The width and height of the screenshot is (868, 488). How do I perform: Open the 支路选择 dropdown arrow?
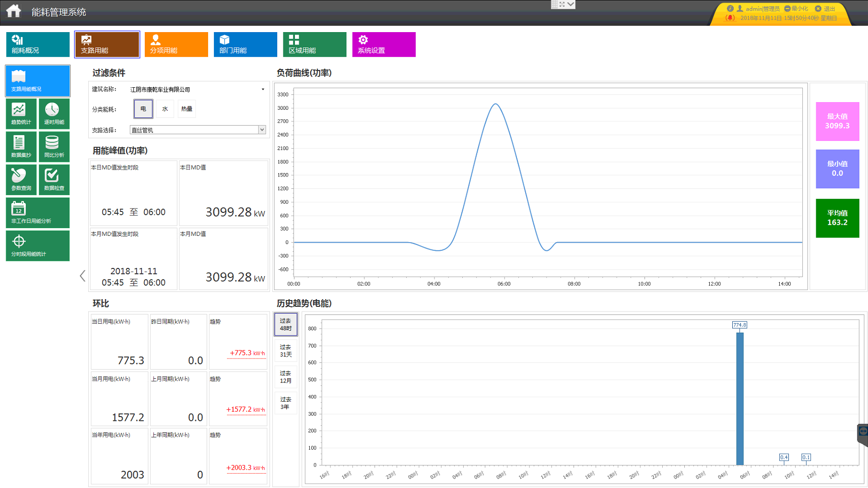[x=262, y=130]
